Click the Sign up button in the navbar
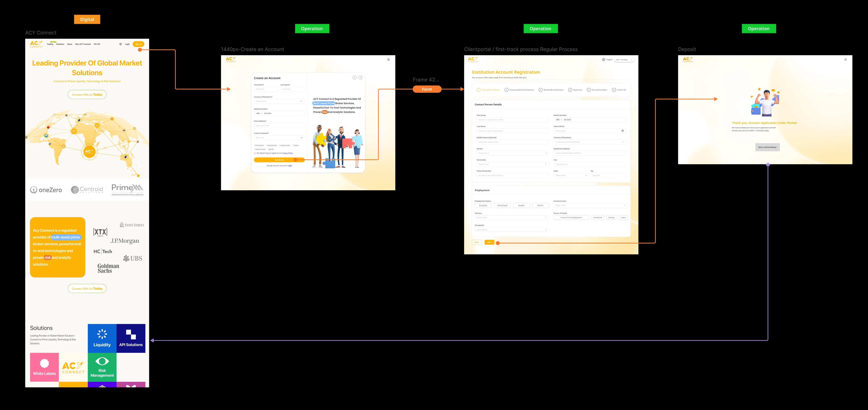Screen dimensions: 868x410 pyautogui.click(x=138, y=44)
